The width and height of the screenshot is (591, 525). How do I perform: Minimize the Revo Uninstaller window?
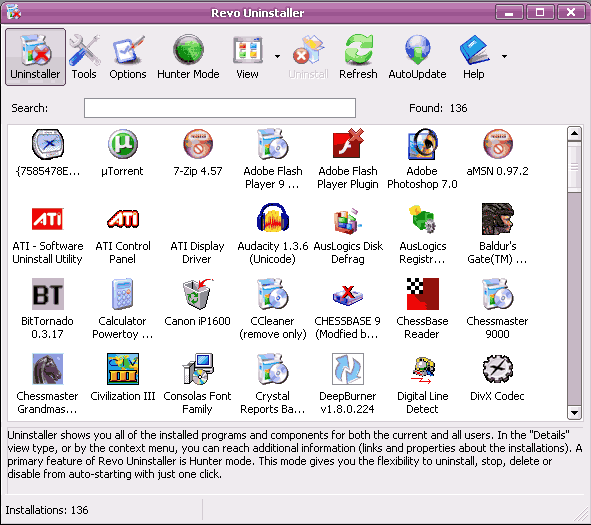click(509, 12)
